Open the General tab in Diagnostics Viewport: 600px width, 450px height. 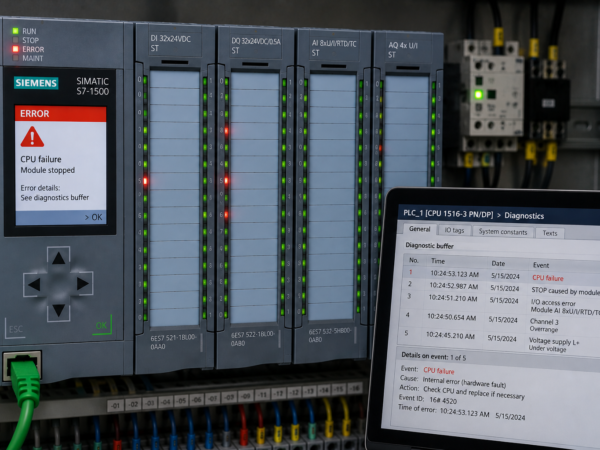419,229
